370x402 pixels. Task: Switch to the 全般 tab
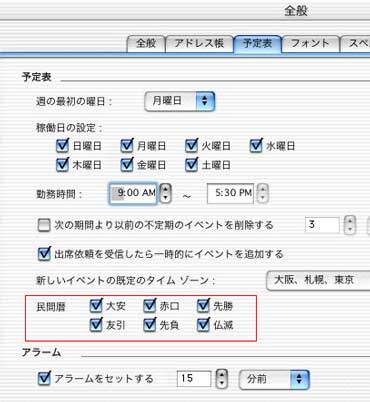[146, 44]
